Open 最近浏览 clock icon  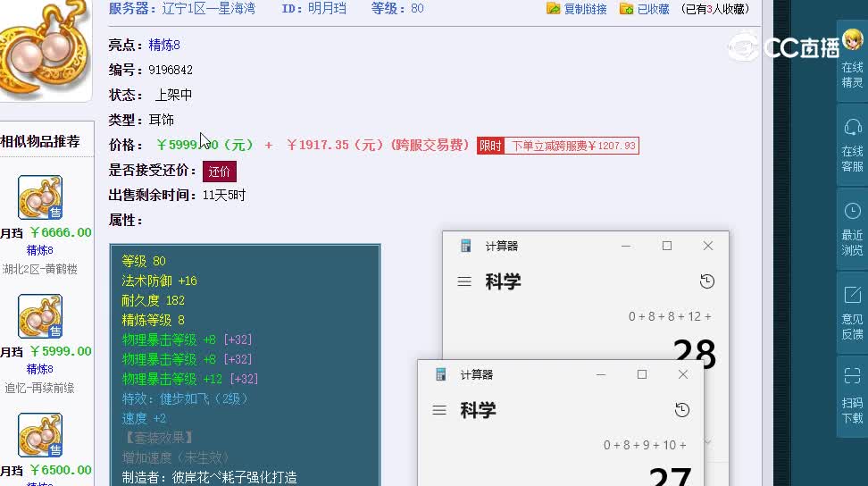[x=852, y=211]
